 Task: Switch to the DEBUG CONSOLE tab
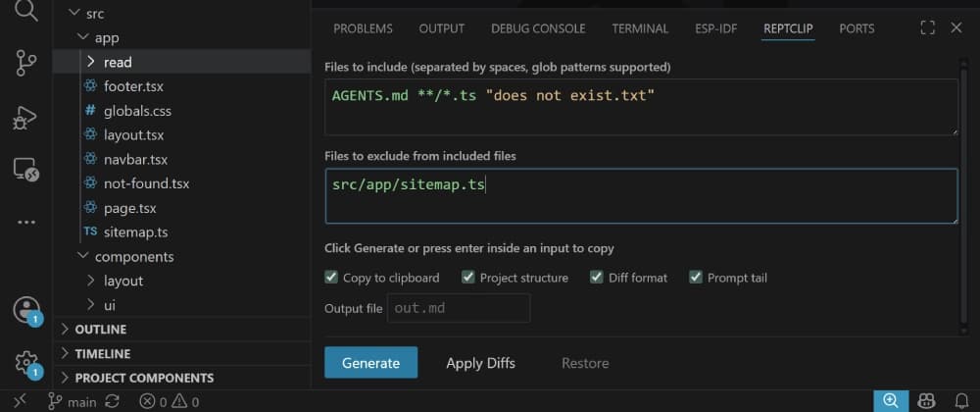[538, 28]
